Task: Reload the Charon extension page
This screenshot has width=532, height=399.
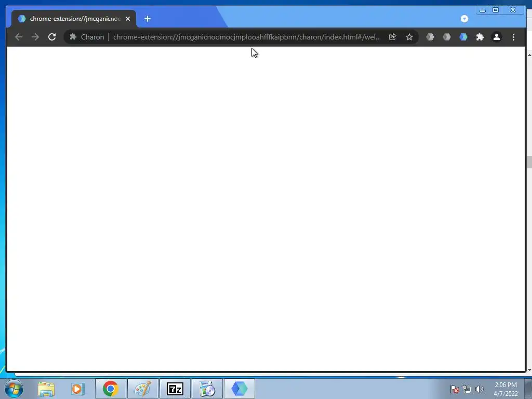Action: (x=52, y=37)
